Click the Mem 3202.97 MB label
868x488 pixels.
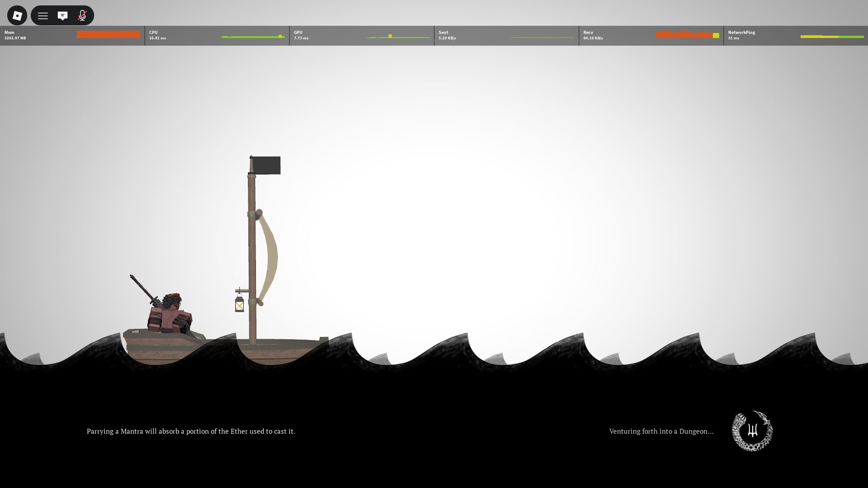click(x=15, y=35)
